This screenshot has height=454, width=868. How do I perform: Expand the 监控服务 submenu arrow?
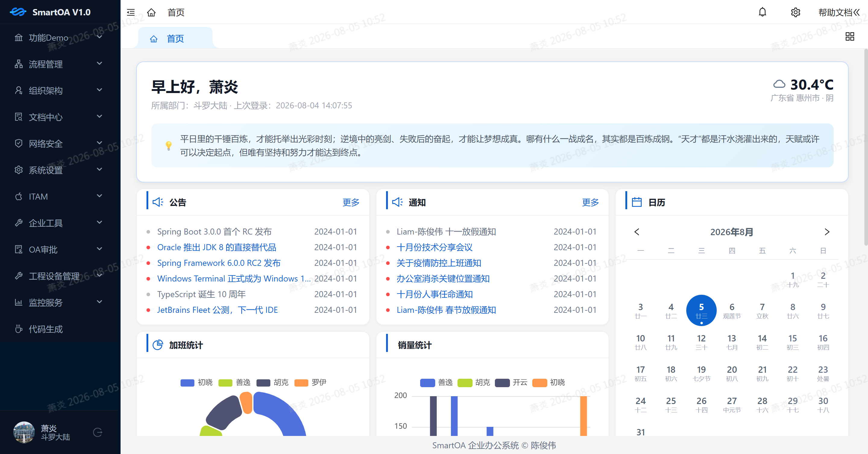(99, 302)
